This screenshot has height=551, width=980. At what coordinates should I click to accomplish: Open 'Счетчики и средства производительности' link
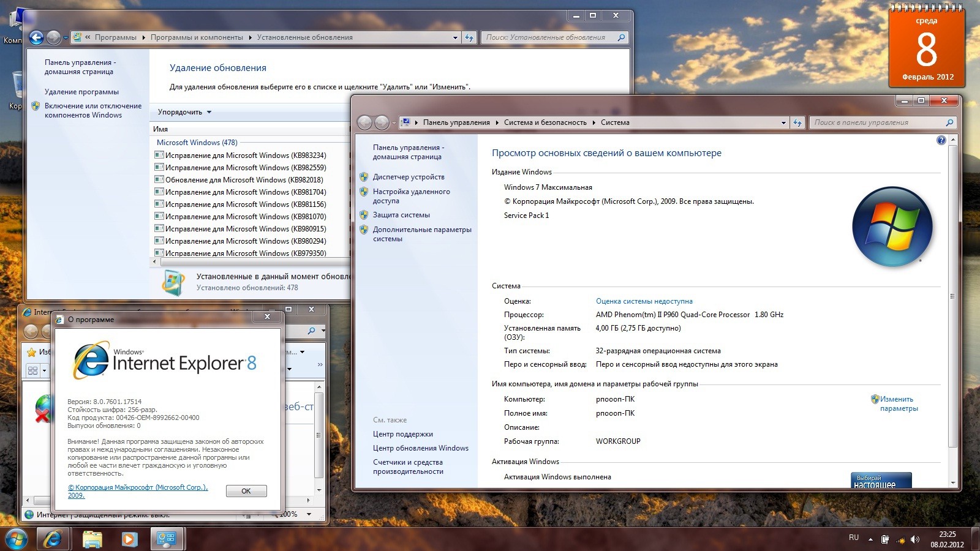pyautogui.click(x=408, y=467)
